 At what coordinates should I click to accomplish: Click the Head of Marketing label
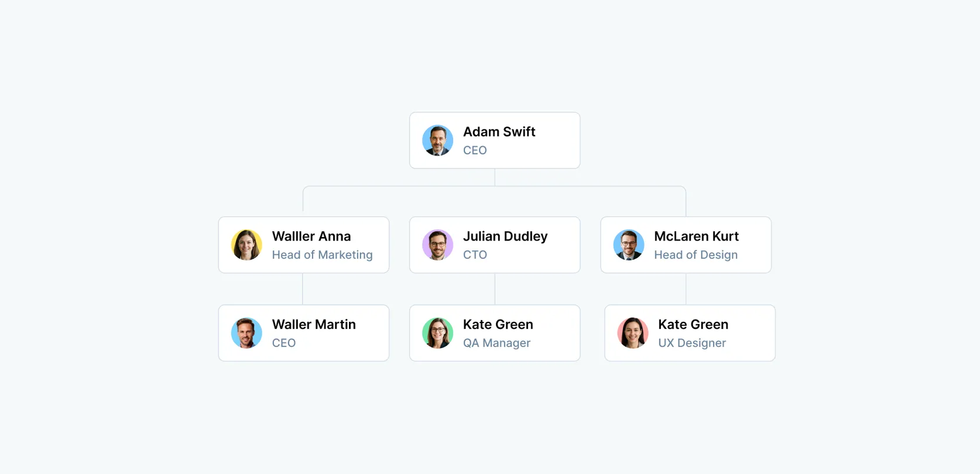pos(322,255)
